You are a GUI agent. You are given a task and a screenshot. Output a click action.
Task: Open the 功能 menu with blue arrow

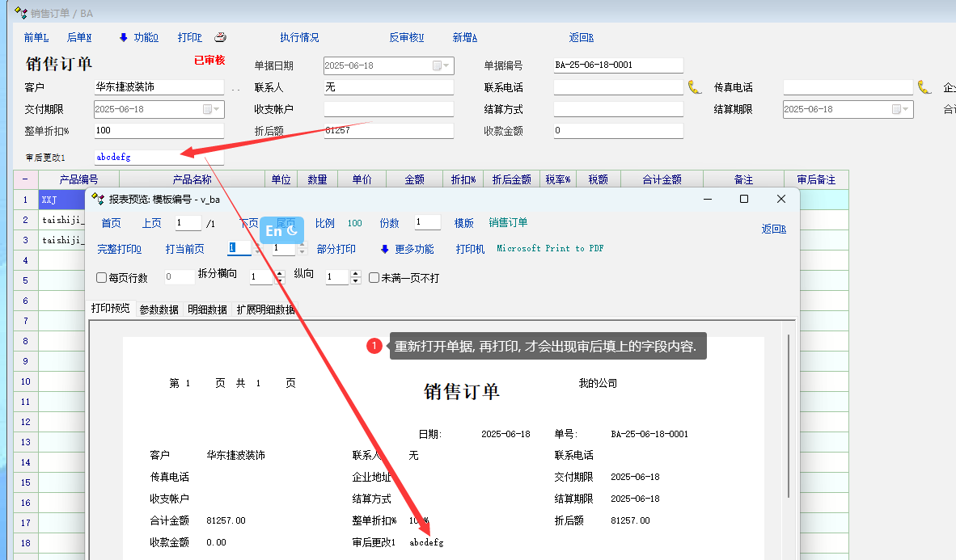[138, 37]
